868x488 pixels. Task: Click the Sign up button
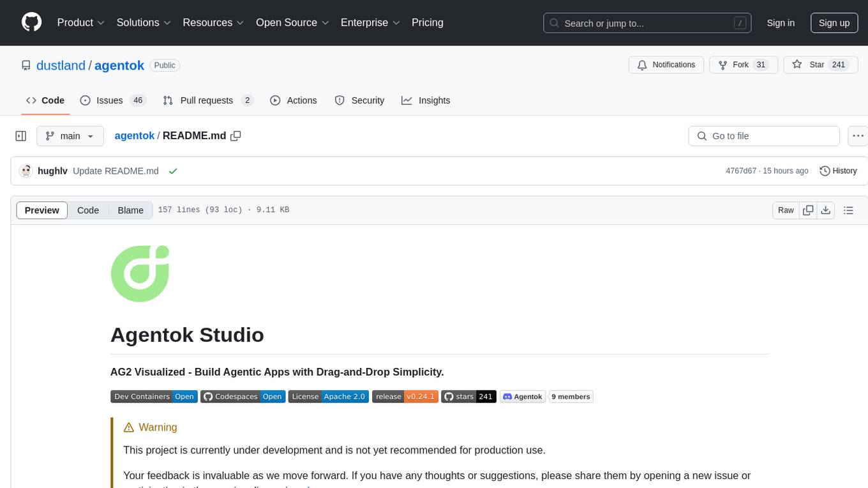click(834, 23)
